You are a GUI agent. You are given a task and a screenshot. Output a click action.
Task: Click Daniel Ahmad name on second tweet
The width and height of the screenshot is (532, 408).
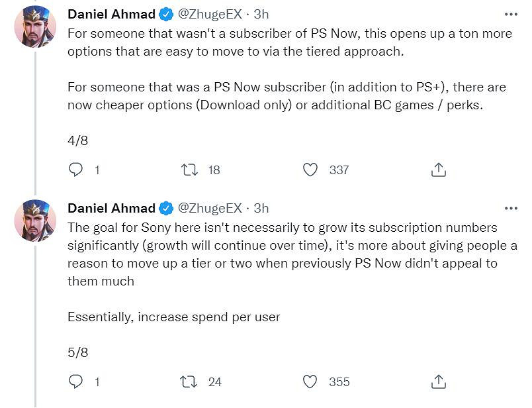pos(111,208)
